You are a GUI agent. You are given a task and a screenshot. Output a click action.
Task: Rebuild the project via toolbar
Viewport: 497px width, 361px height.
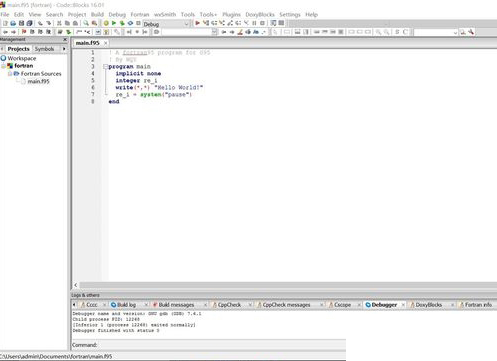pos(130,23)
